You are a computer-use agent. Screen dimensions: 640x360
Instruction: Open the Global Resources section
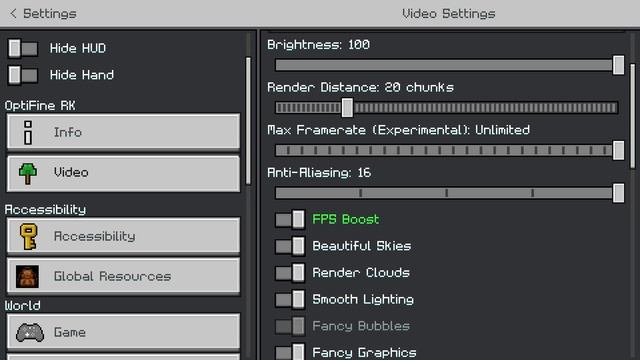tap(123, 276)
